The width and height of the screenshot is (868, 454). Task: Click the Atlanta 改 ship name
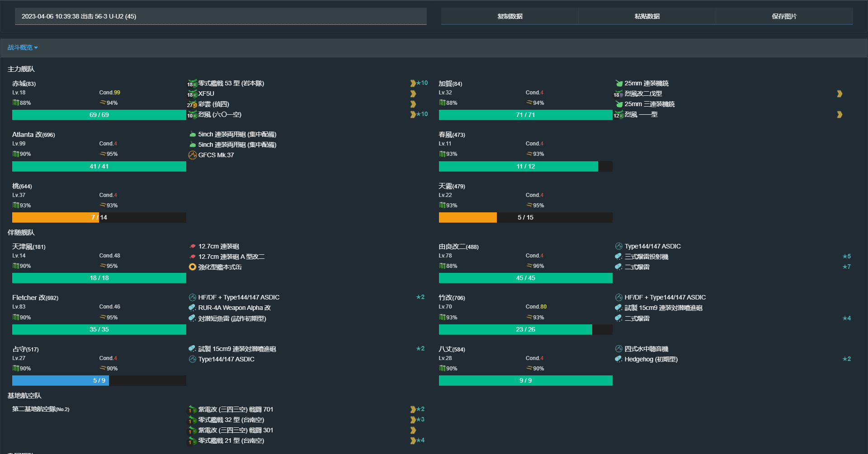(x=33, y=135)
